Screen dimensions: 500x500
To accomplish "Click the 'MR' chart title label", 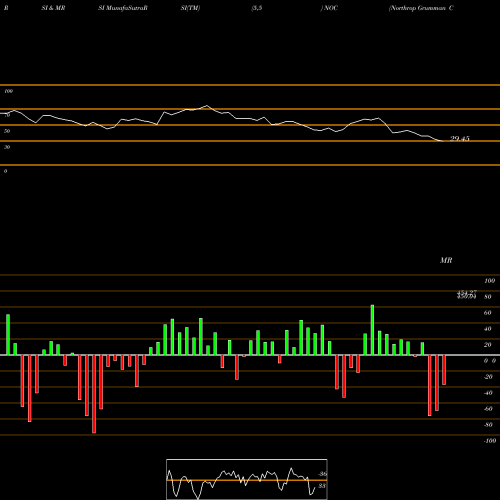I will pyautogui.click(x=446, y=260).
